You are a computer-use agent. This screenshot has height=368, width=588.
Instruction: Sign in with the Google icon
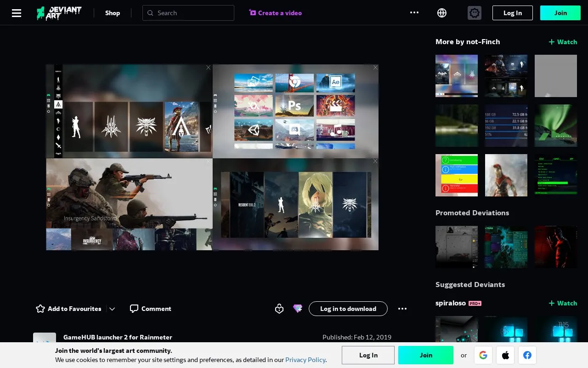483,355
